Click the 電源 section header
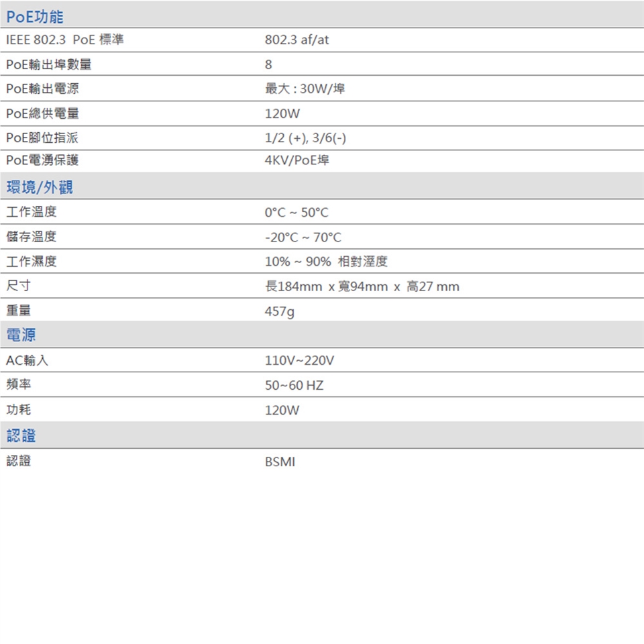 tap(21, 335)
